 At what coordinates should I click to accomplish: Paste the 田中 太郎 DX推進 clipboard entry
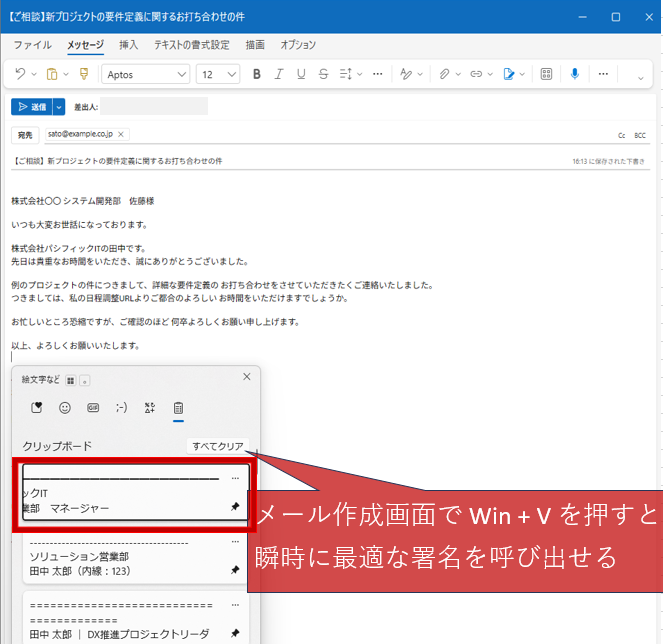point(120,620)
